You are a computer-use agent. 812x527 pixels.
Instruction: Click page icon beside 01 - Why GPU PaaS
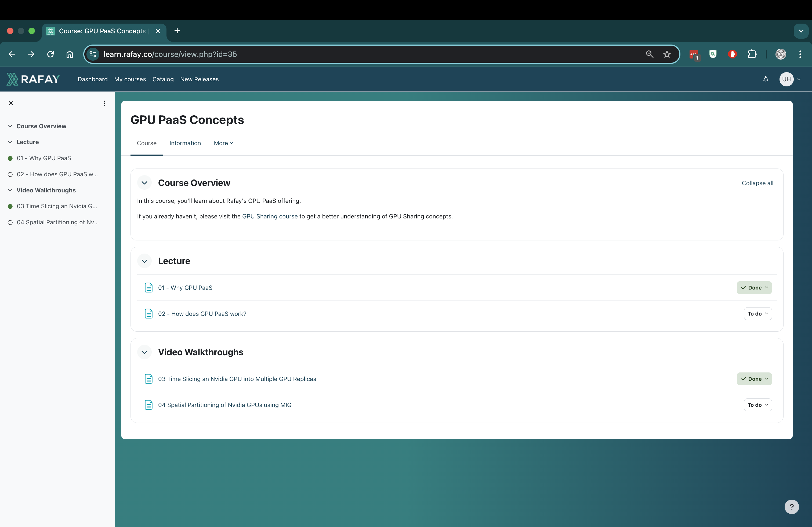149,288
